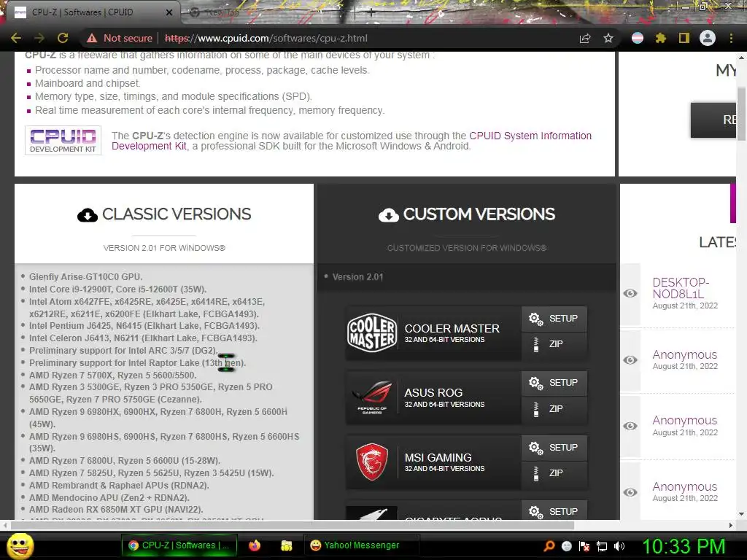
Task: Close the CPU-Z browser tab
Action: (169, 12)
